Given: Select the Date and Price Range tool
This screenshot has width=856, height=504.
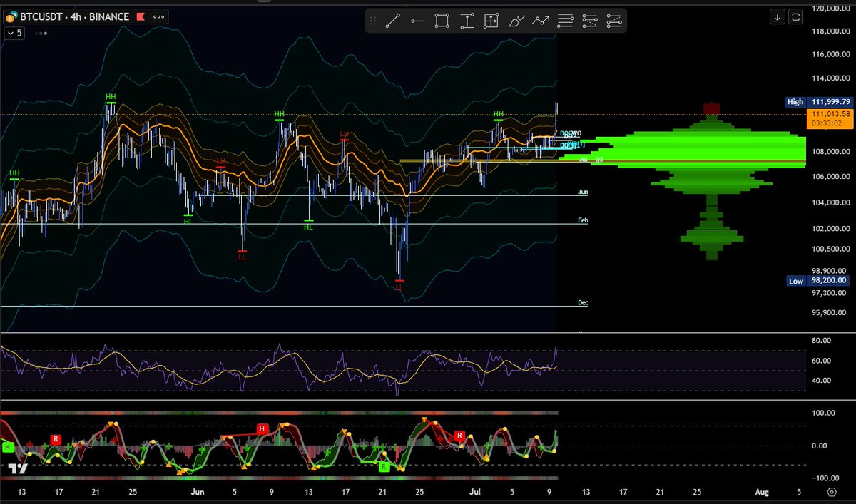Looking at the screenshot, I should pos(491,20).
